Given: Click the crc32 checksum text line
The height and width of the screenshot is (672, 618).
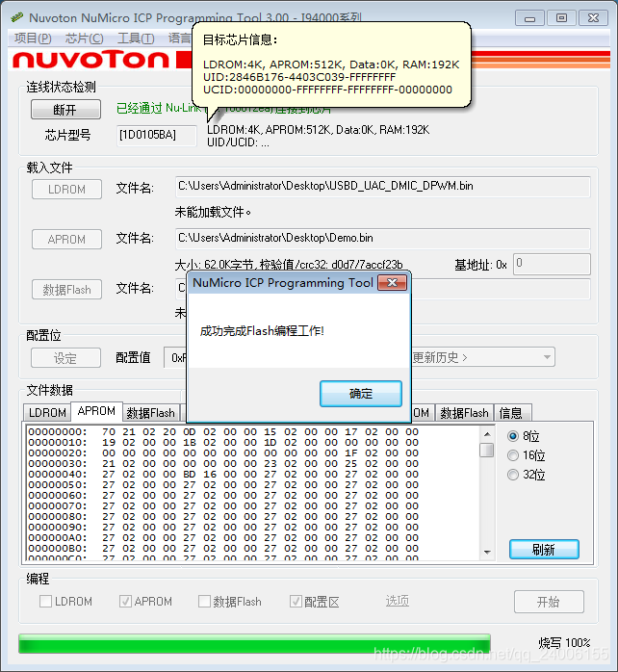Looking at the screenshot, I should [x=289, y=265].
